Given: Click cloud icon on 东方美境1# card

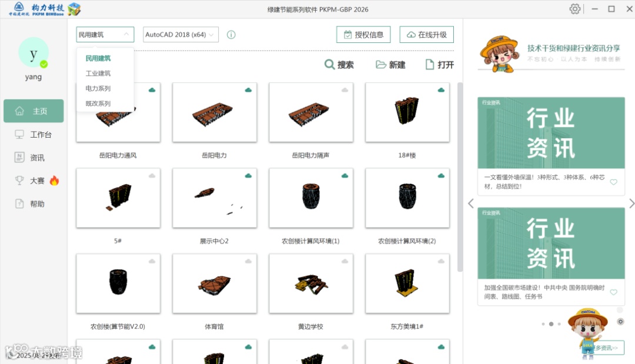Looking at the screenshot, I should click(x=441, y=261).
